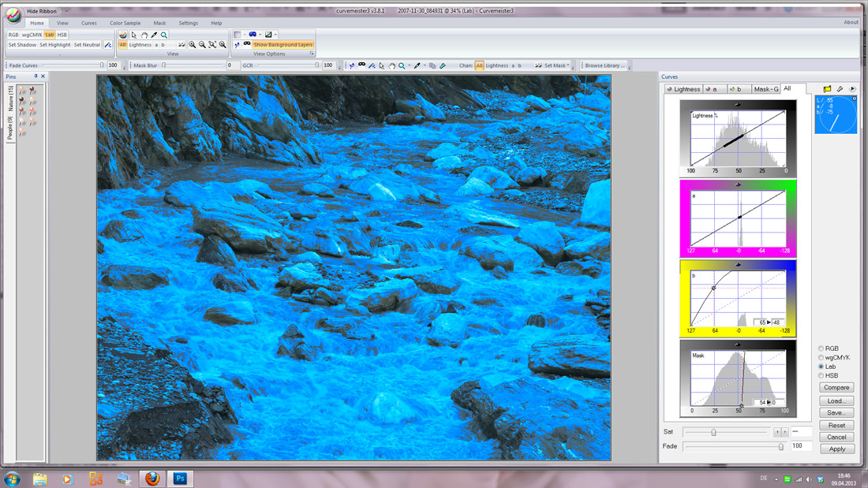Viewport: 868px width, 488px height.
Task: Select the Lab radio button in Curves panel
Action: point(821,367)
